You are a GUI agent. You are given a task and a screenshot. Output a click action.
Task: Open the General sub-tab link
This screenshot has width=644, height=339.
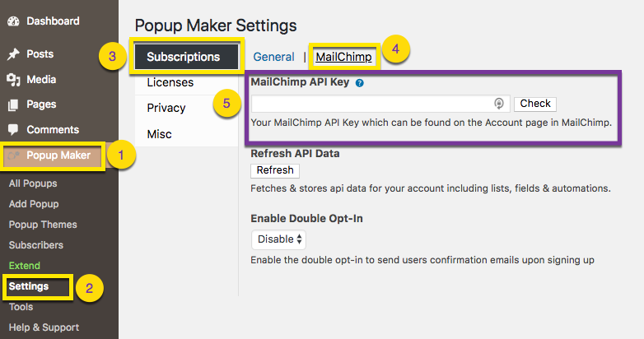pos(273,57)
